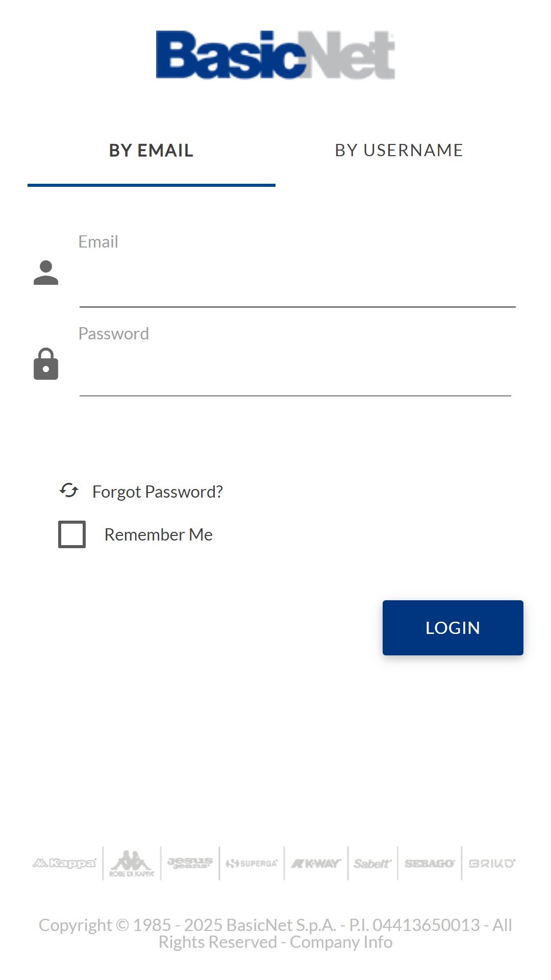Viewport: 551px width, 980px height.
Task: Select the Sebago brand logo
Action: [430, 863]
